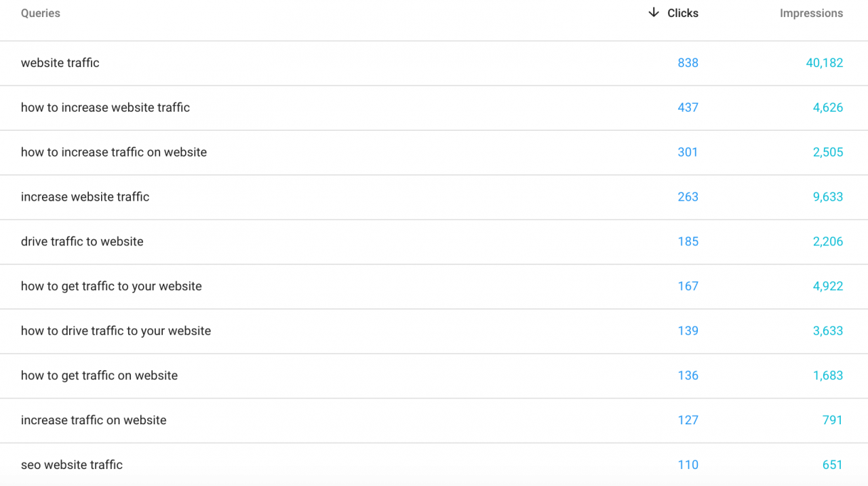The height and width of the screenshot is (486, 868).
Task: Click the 437 clicks value
Action: click(x=688, y=108)
